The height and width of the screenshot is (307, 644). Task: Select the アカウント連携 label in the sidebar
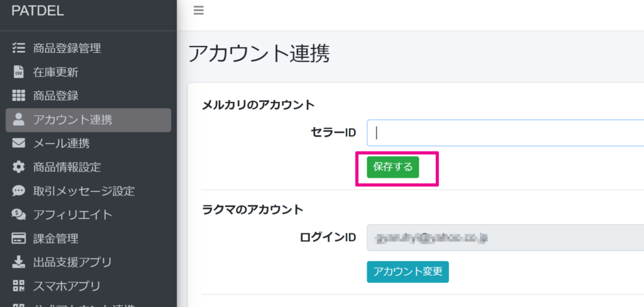[x=73, y=120]
